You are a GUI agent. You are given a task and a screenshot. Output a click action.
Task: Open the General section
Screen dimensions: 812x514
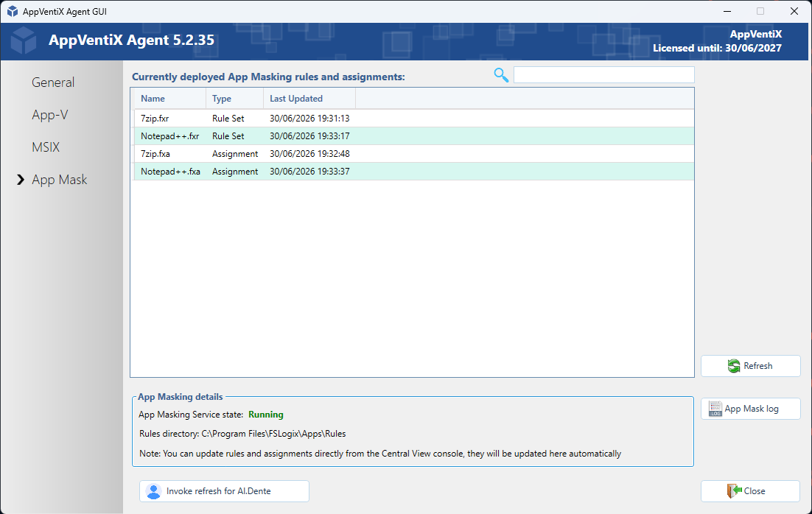click(53, 82)
